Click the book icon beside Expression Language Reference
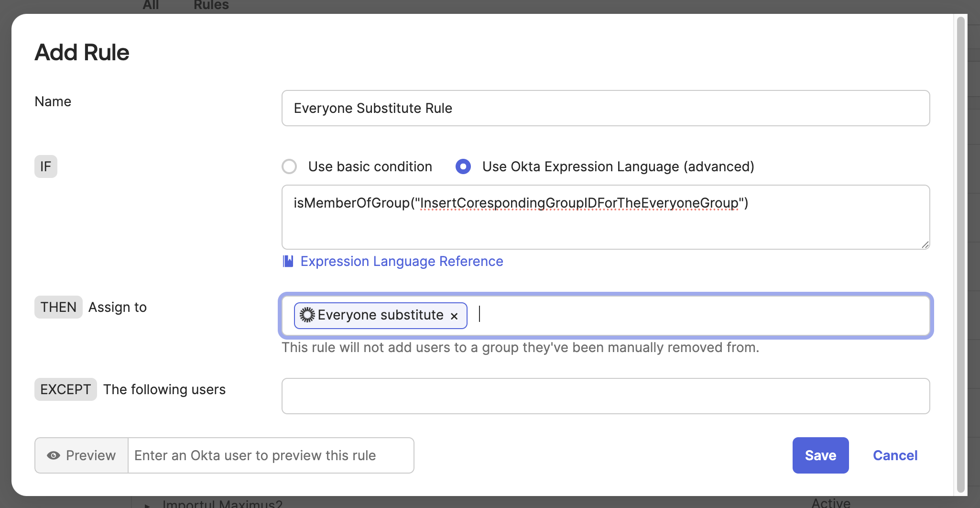980x508 pixels. 288,261
